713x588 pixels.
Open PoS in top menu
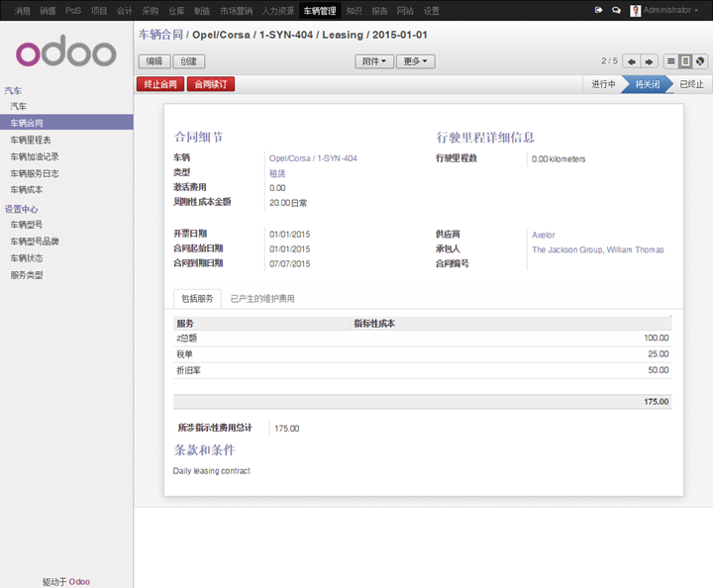(73, 11)
